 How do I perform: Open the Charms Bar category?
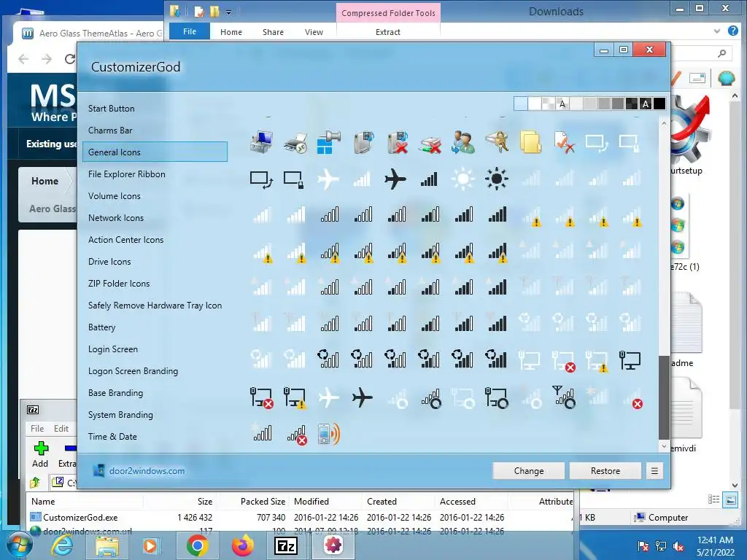pos(110,131)
